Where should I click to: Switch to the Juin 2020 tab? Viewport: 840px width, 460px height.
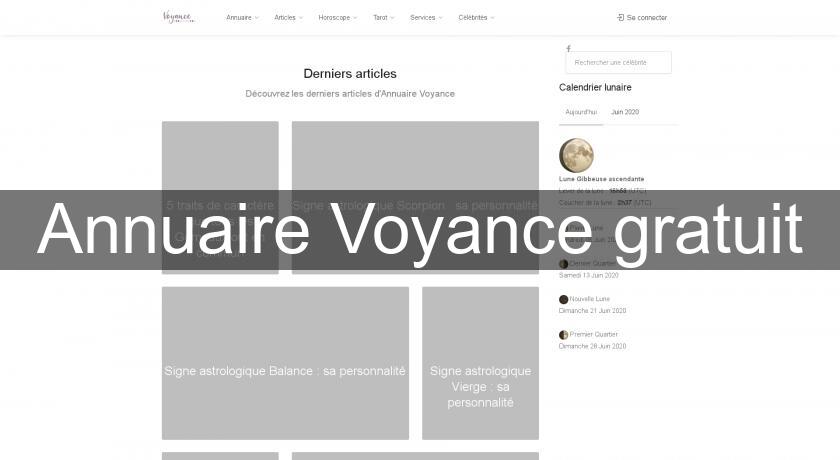625,112
